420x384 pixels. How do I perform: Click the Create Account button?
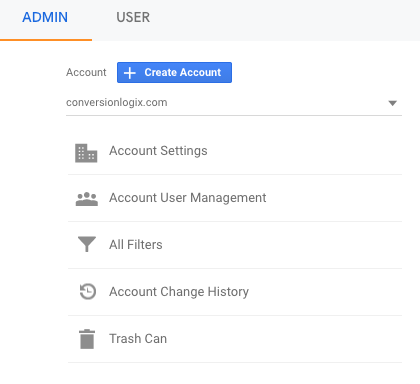pos(174,72)
